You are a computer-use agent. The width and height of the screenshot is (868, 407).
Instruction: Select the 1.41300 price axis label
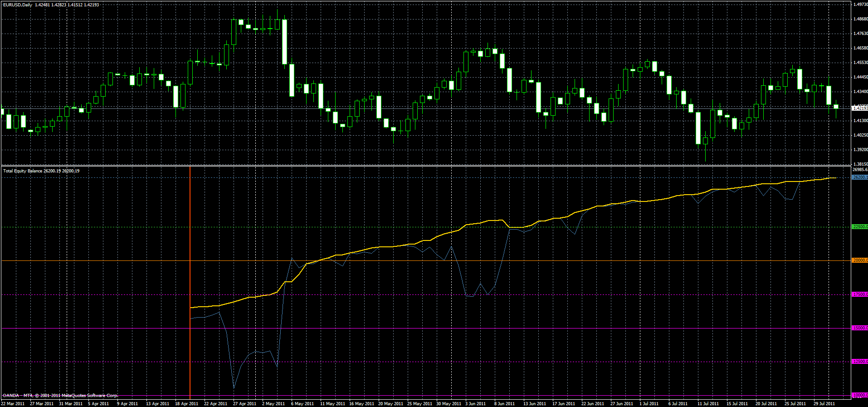[860, 121]
